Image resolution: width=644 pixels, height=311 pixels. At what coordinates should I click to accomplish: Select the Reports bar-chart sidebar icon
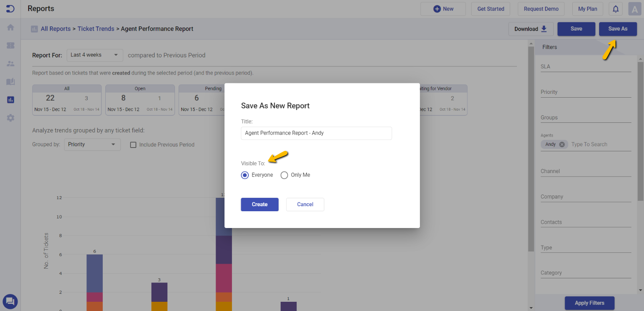coord(10,99)
